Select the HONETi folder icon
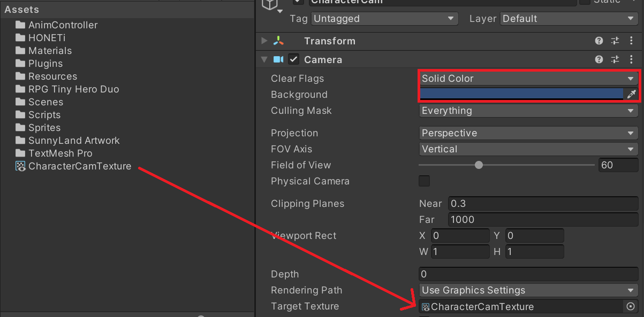This screenshot has height=317, width=644. (x=20, y=38)
